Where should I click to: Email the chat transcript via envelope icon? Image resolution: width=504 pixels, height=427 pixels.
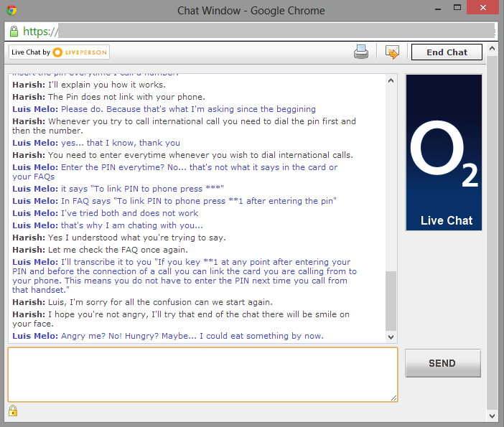(392, 52)
